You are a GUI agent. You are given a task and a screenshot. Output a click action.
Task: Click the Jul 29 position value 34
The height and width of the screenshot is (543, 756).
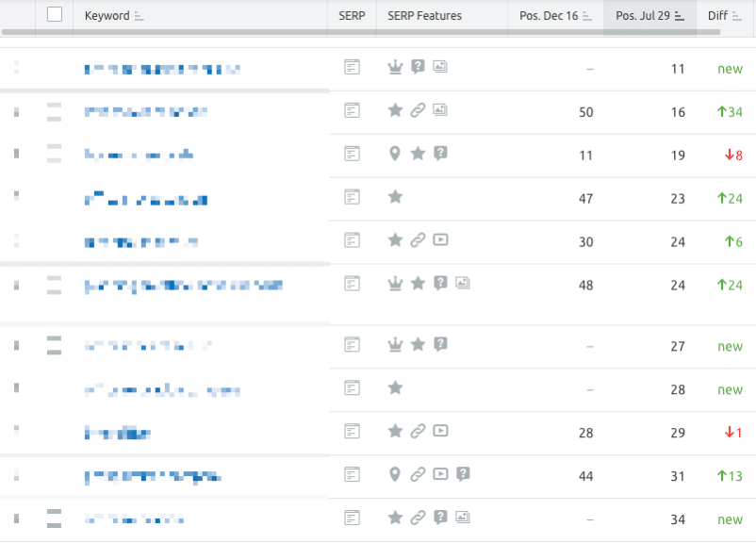tap(678, 519)
